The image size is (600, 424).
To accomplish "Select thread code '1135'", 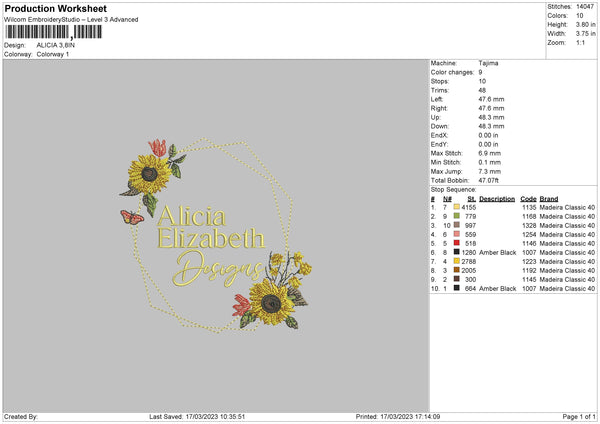I will pos(529,207).
